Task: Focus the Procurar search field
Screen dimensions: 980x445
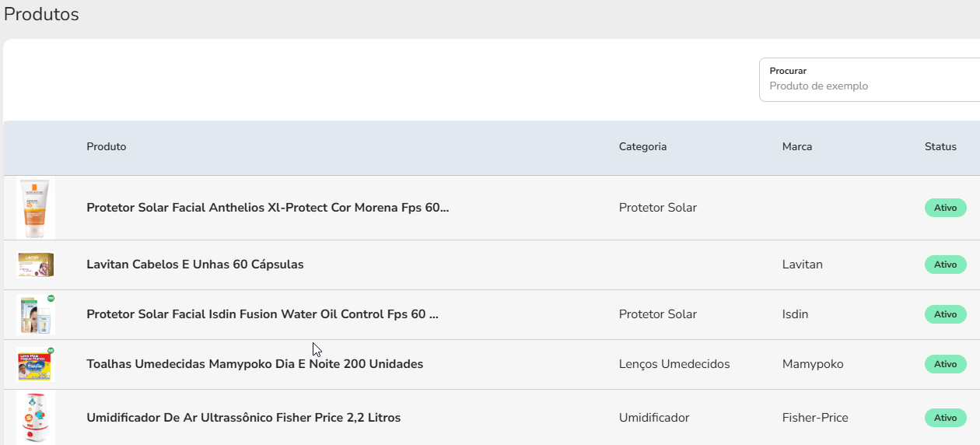Action: 870,79
